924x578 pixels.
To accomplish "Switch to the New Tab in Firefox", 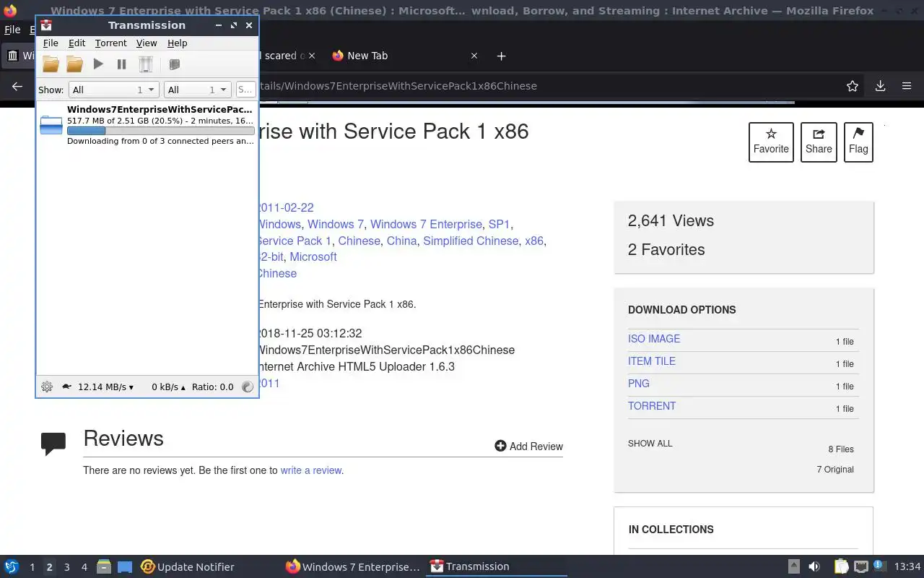I will coord(367,56).
